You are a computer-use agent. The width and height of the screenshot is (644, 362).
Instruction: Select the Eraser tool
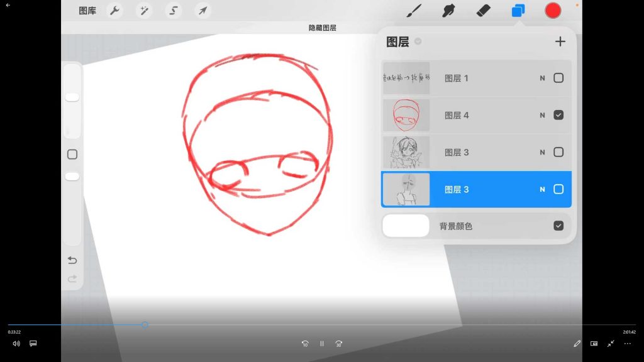484,11
